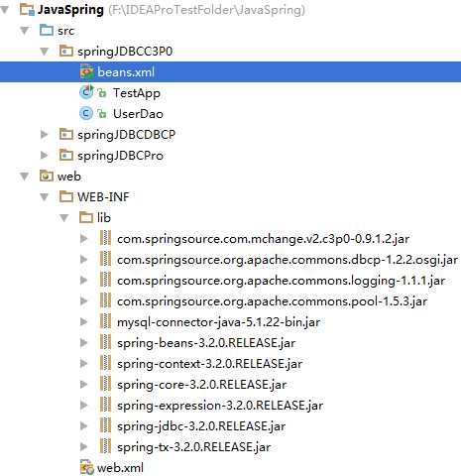This screenshot has width=461, height=476.
Task: Select the TestApp class name
Action: click(137, 93)
